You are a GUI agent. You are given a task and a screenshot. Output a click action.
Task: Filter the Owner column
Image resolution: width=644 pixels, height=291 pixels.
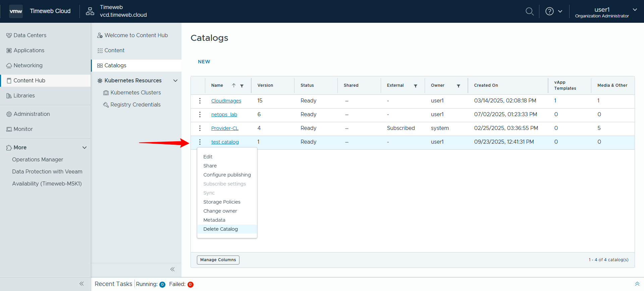tap(459, 86)
